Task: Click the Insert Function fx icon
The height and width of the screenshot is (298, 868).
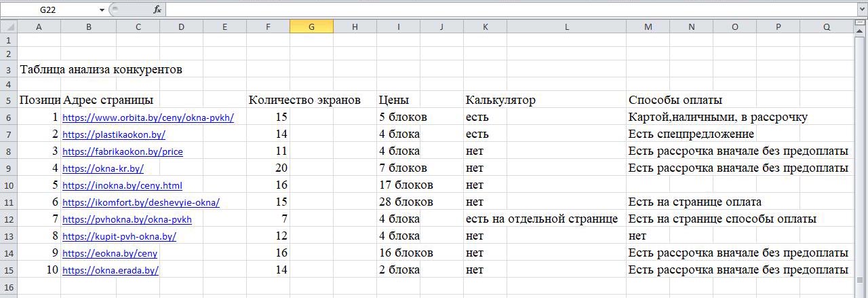Action: [157, 10]
